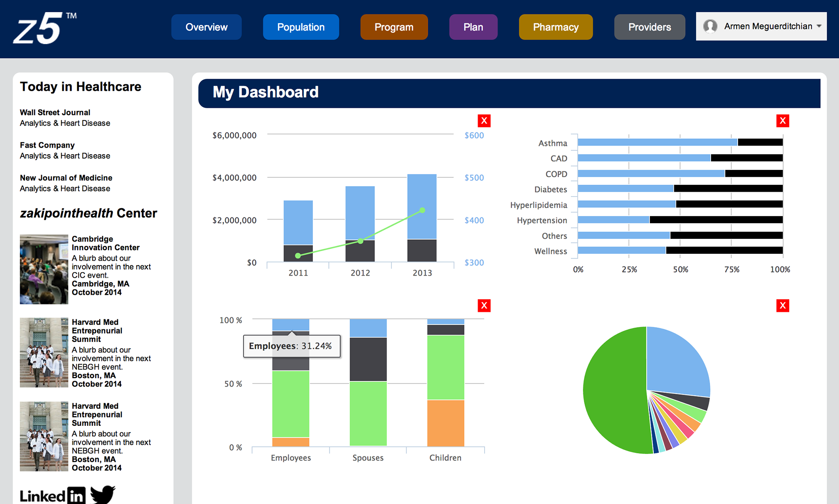The image size is (839, 504).
Task: Open the LinkedIn icon link
Action: click(52, 495)
